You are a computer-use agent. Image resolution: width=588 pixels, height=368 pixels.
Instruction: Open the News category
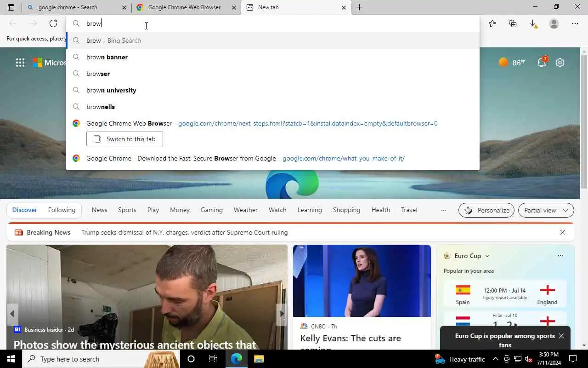pyautogui.click(x=99, y=210)
